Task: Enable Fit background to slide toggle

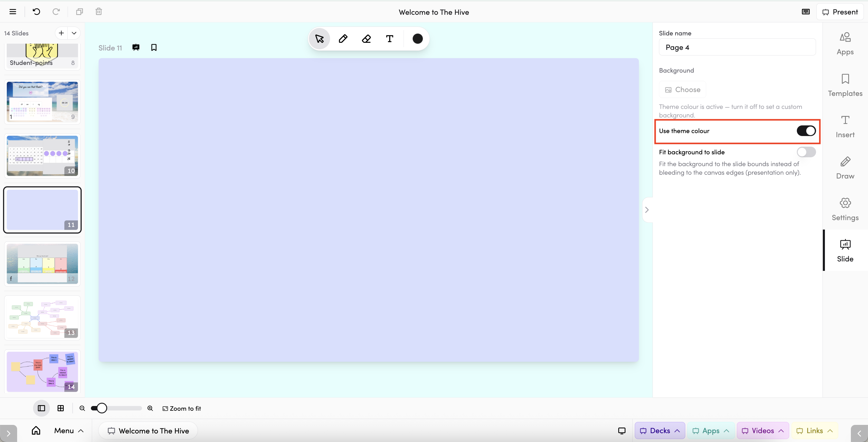Action: tap(806, 152)
